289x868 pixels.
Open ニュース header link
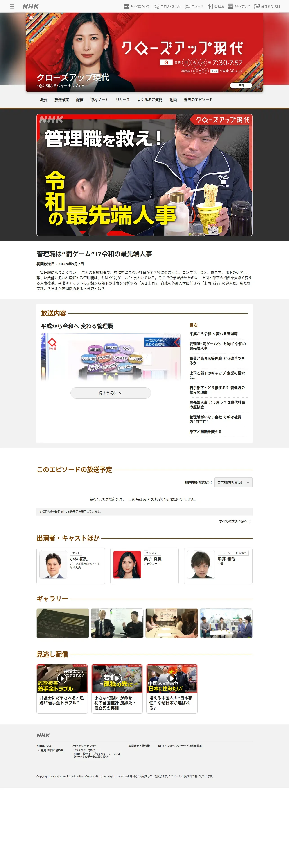(x=194, y=6)
